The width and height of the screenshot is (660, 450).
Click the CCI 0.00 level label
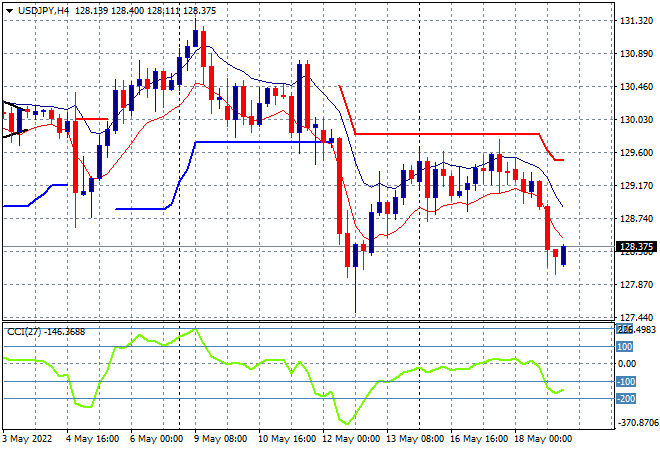(627, 364)
